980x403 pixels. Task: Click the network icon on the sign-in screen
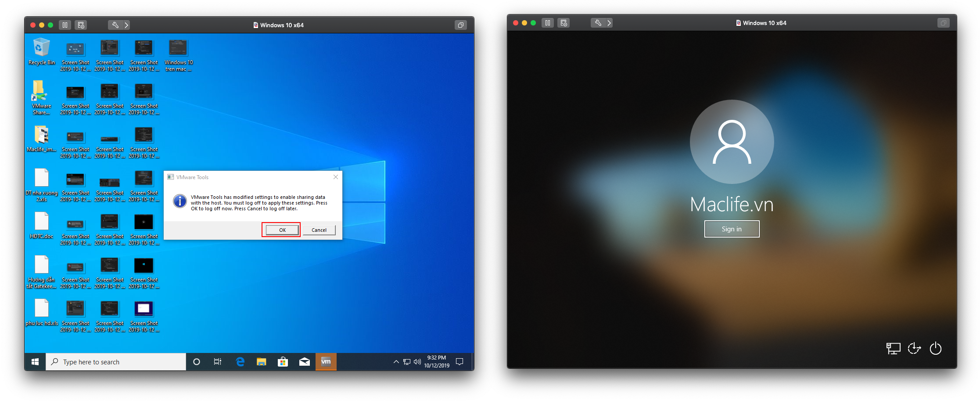893,348
